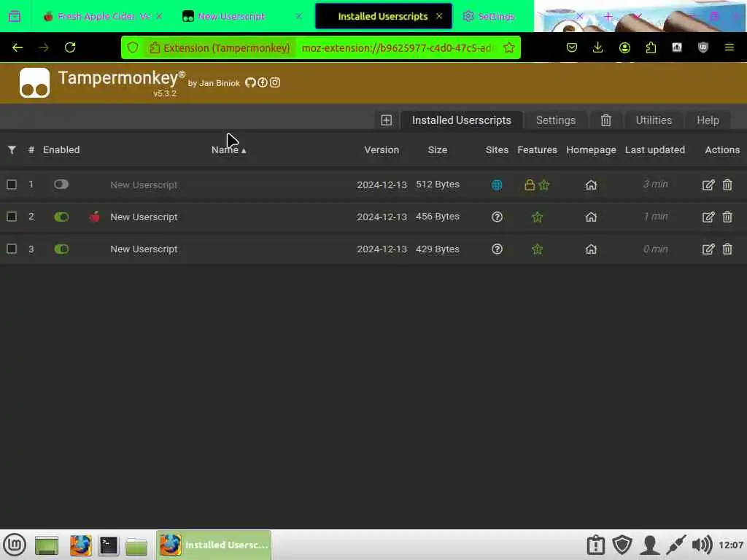Check the box for script 2
This screenshot has width=747, height=560.
(x=12, y=217)
